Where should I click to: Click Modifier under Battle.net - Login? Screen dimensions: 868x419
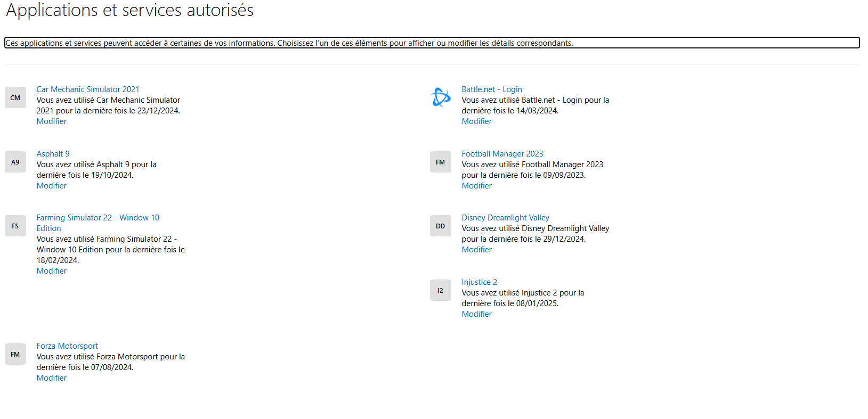point(477,121)
